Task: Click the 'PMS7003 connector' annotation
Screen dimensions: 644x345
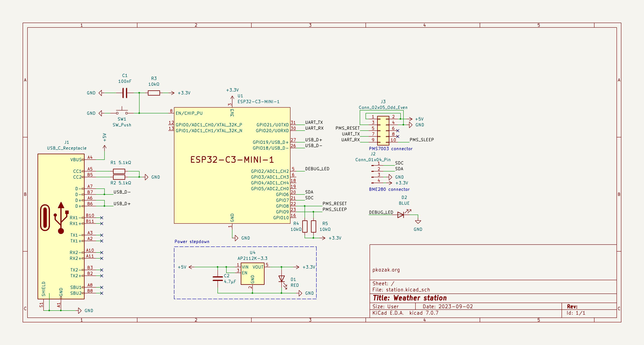Action: pos(391,149)
